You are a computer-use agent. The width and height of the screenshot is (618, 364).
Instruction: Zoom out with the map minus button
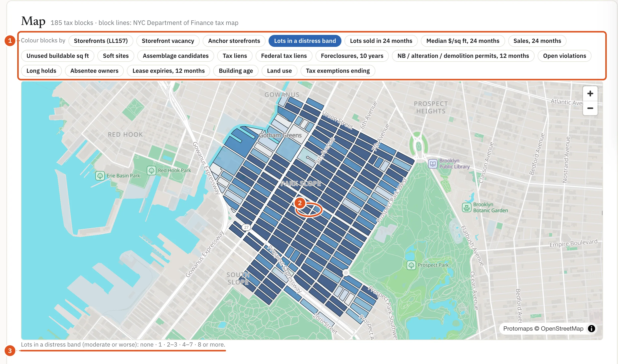click(590, 108)
